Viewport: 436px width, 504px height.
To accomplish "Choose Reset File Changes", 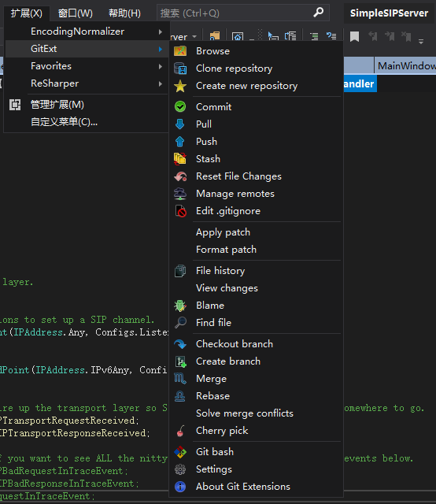I will (256, 176).
